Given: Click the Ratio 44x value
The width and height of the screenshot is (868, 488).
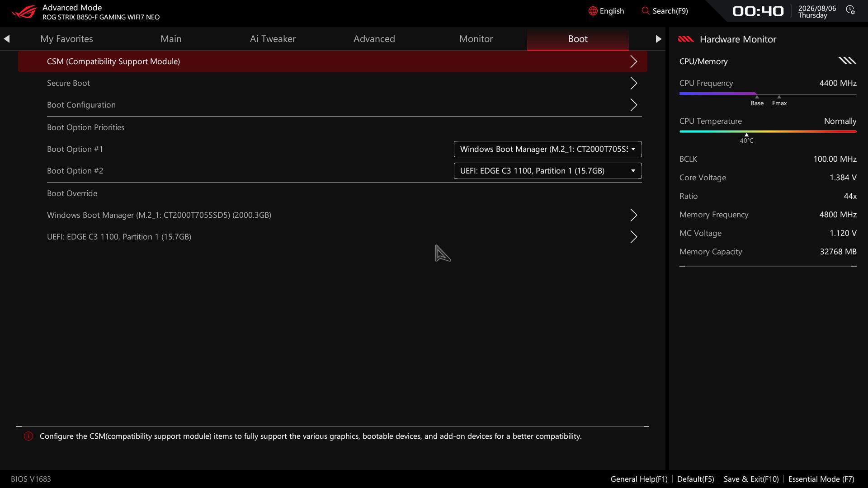Looking at the screenshot, I should (x=850, y=196).
